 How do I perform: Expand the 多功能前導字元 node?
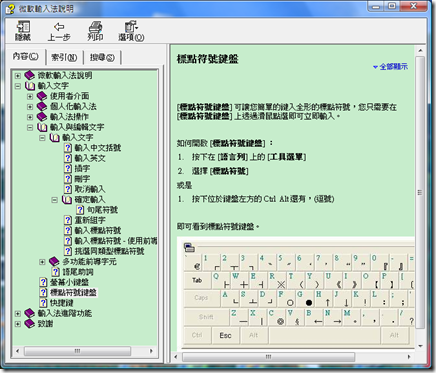click(x=42, y=262)
